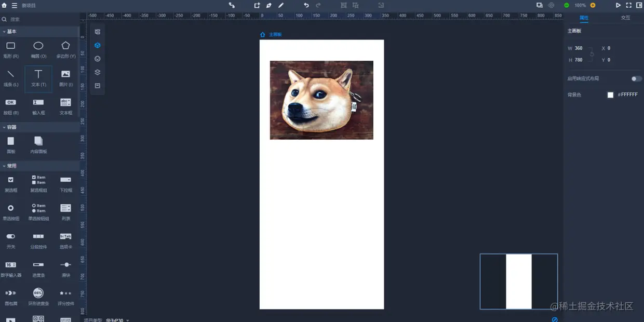This screenshot has width=644, height=322.
Task: Edit the #FFFFFF hex color value
Action: pos(627,95)
